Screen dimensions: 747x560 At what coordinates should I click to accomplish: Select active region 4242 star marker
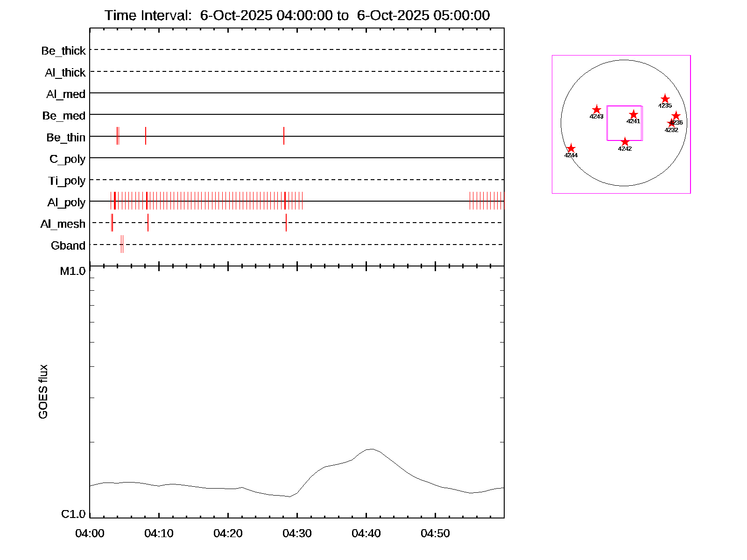pos(625,142)
